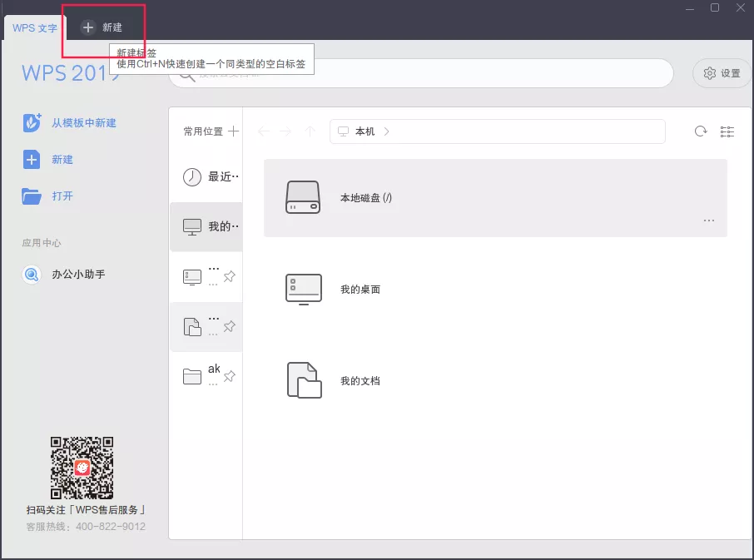This screenshot has height=560, width=754.
Task: Select 从模板中新建 link text
Action: (84, 123)
